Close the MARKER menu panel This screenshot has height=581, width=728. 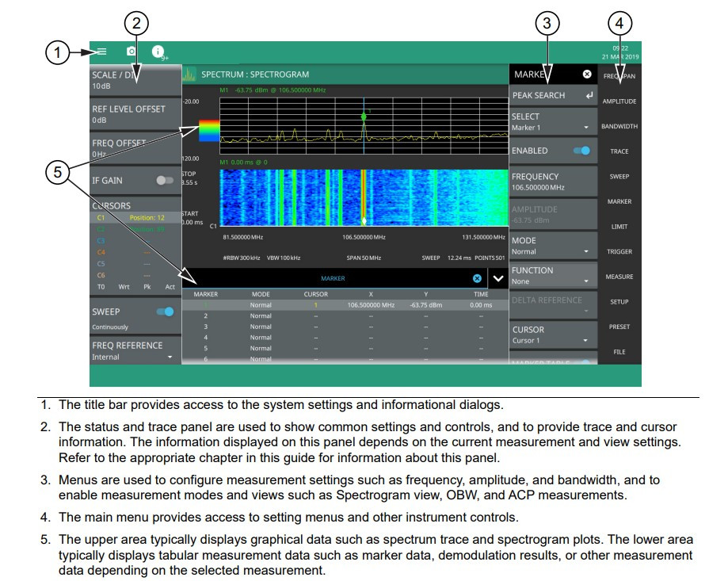click(x=587, y=74)
